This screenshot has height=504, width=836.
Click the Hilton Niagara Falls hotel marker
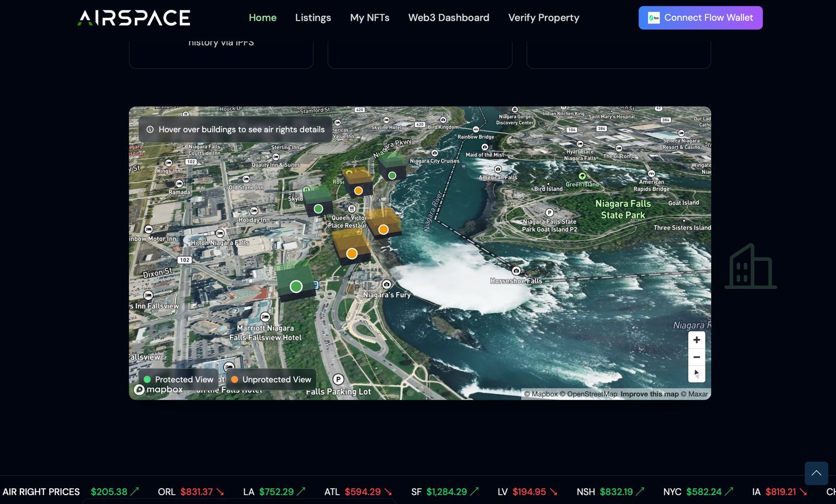pos(220,233)
